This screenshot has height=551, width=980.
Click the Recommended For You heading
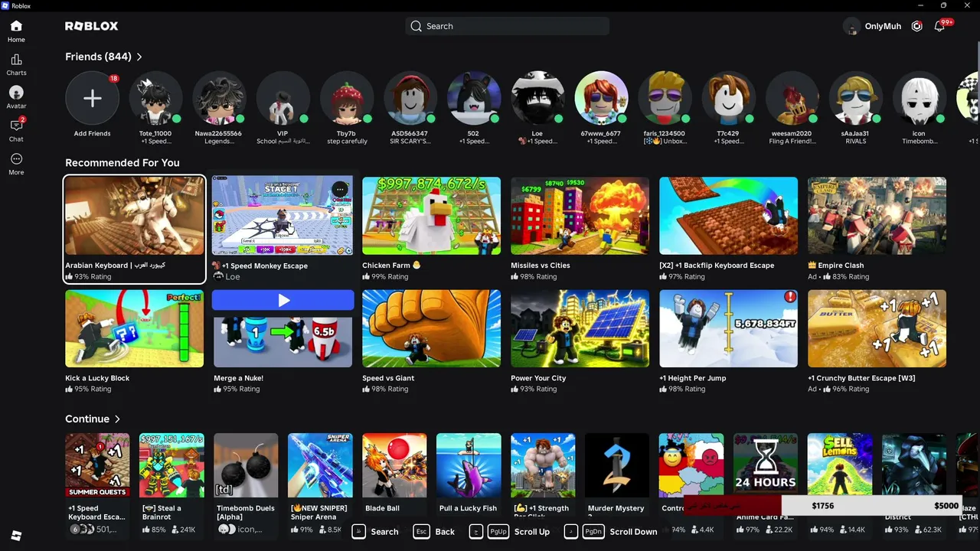point(122,163)
